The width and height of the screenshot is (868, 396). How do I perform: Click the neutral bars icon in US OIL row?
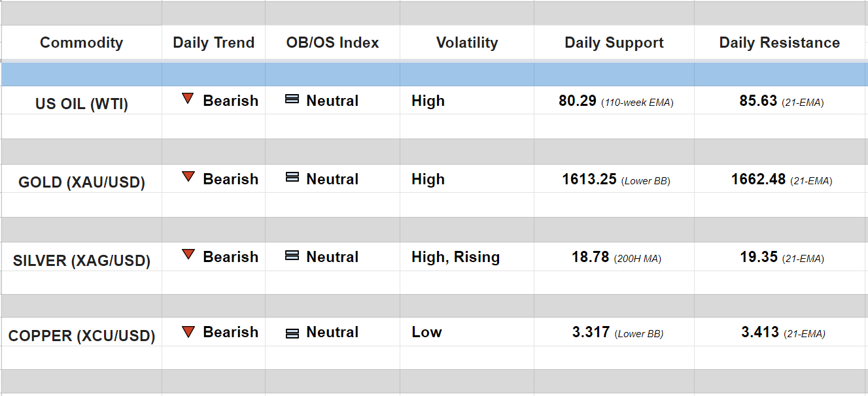(292, 99)
